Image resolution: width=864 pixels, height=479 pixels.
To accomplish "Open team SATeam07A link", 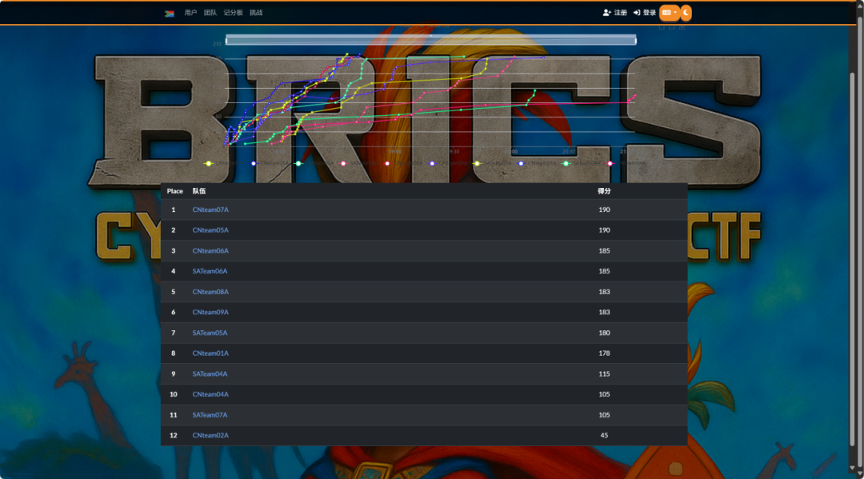I will (x=209, y=415).
